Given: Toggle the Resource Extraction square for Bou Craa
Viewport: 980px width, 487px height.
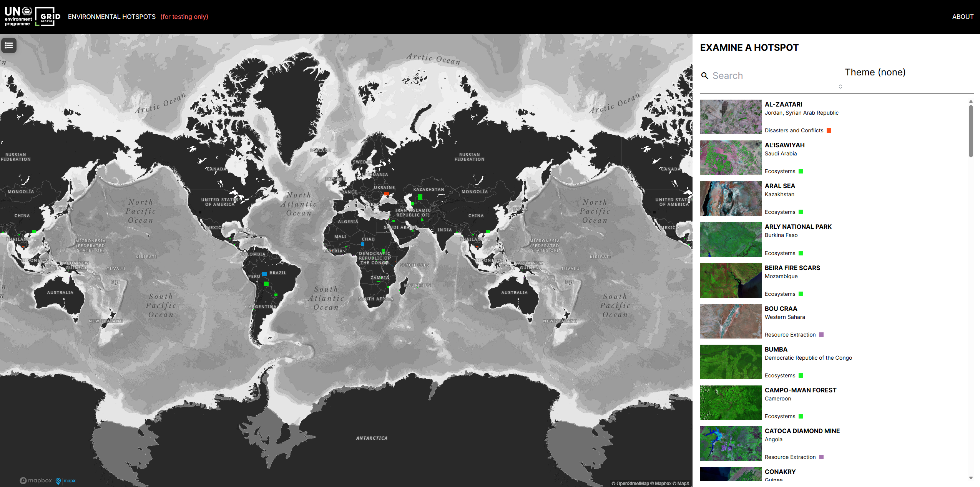Looking at the screenshot, I should [x=822, y=334].
